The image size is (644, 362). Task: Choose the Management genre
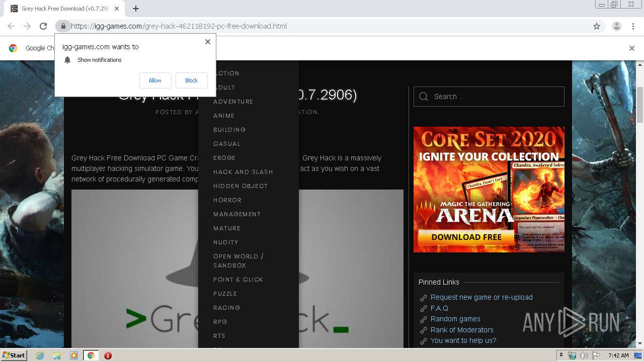[x=237, y=214]
